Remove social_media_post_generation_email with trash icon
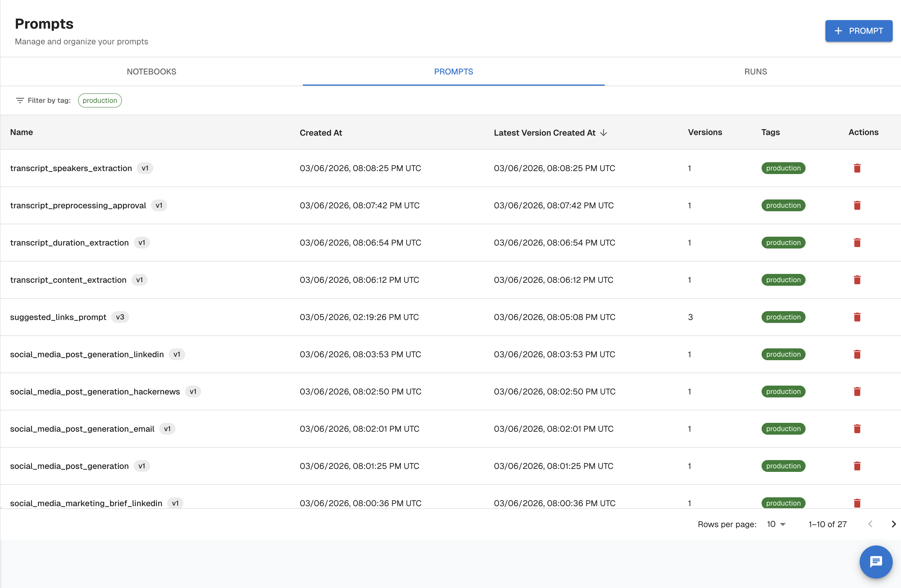901x588 pixels. pos(857,429)
